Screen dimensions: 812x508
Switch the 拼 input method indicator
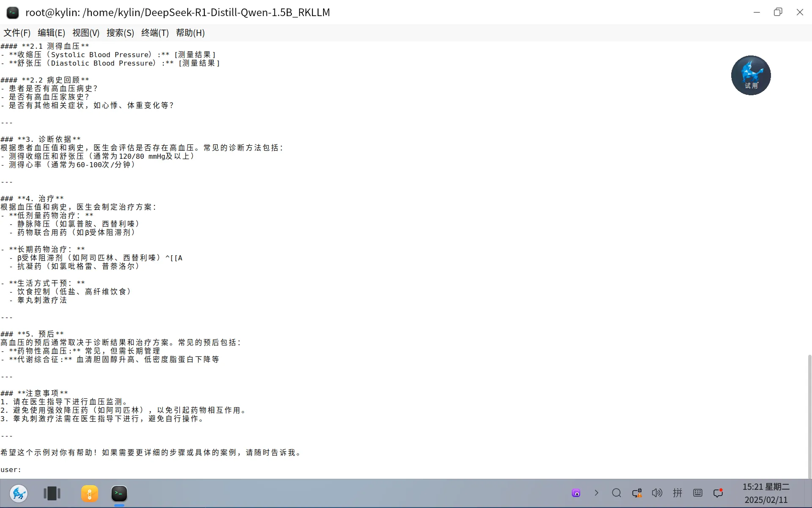pos(678,493)
